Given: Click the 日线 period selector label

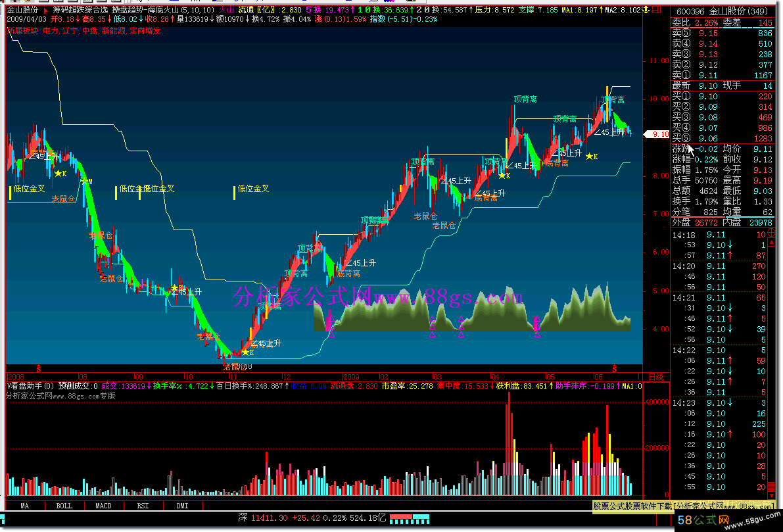Looking at the screenshot, I should (656, 377).
